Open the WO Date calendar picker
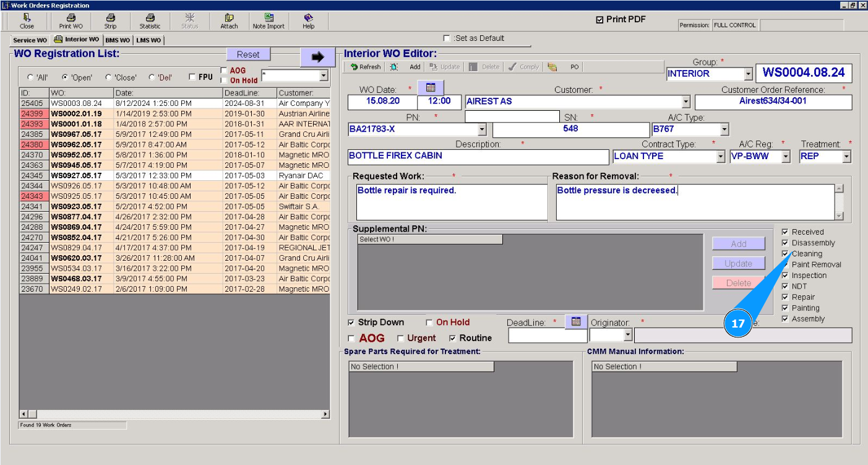This screenshot has height=465, width=868. pos(431,87)
